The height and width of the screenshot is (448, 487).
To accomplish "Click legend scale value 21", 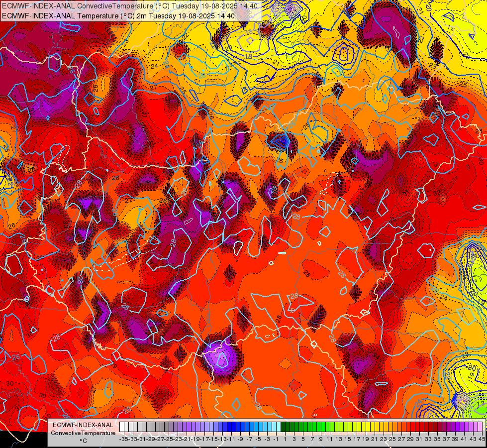I will 374,439.
